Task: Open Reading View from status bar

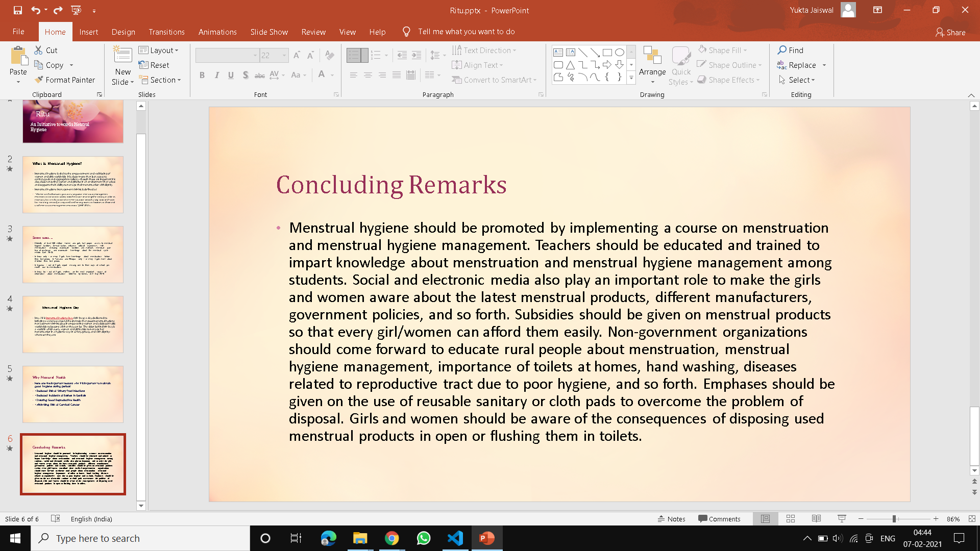Action: tap(816, 519)
